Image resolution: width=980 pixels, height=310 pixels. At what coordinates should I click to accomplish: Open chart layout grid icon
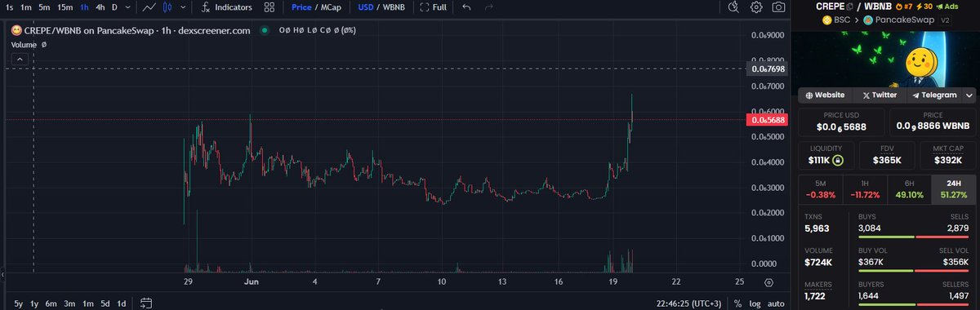pos(269,7)
